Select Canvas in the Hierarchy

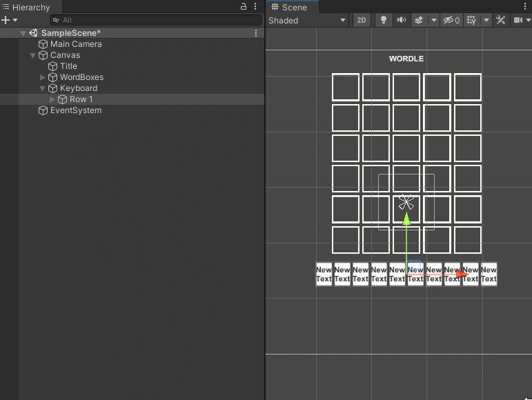click(65, 55)
